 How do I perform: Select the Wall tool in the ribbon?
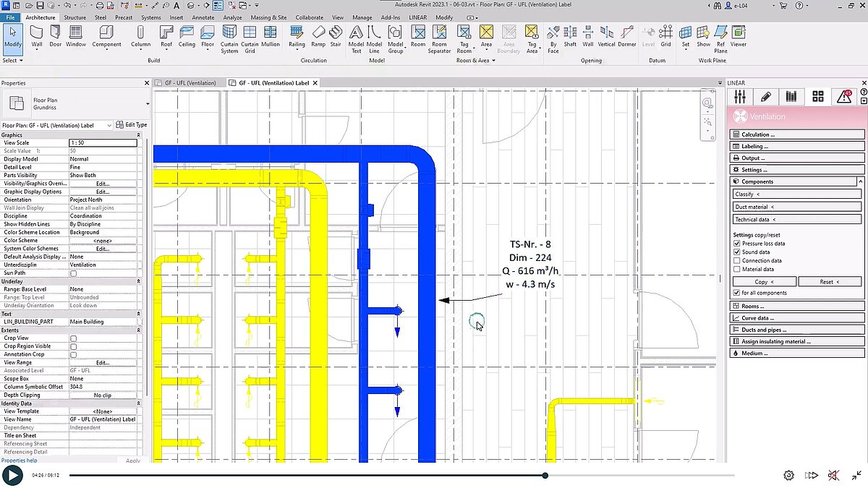tap(36, 36)
